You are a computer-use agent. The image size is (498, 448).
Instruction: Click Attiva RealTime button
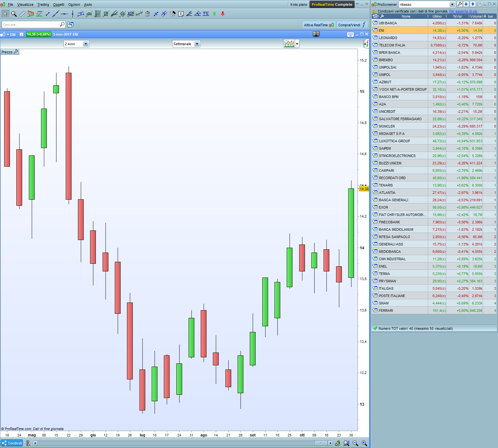(319, 25)
